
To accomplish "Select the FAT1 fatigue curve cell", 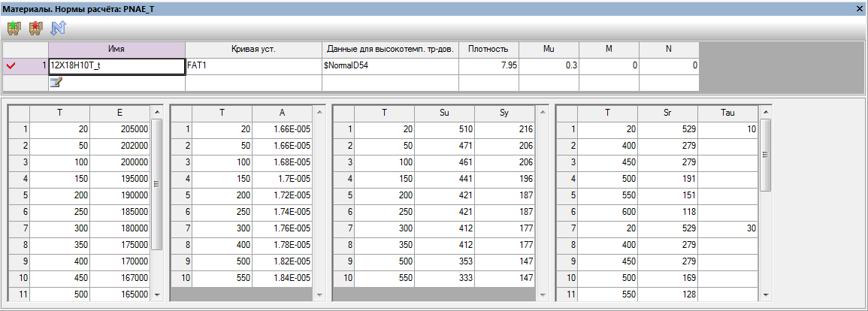I will (253, 66).
